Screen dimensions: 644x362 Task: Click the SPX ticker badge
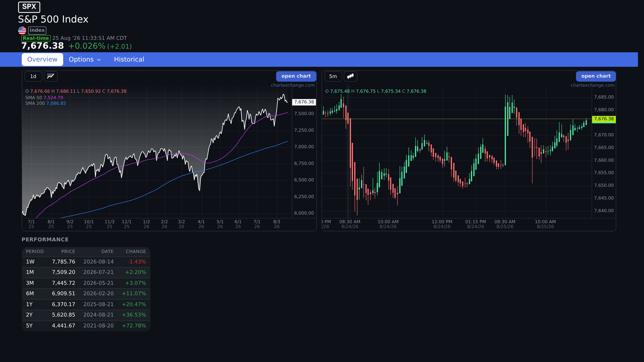click(29, 7)
